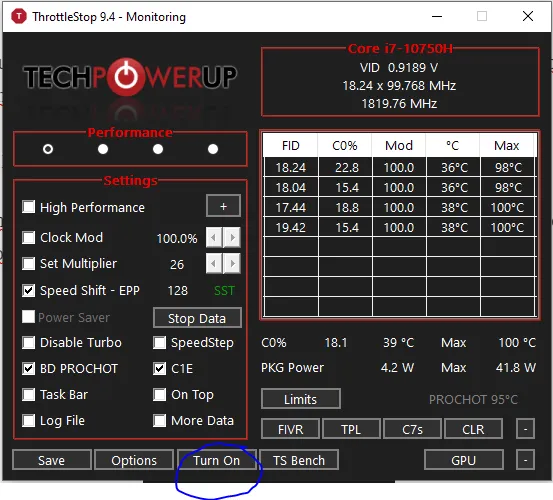Enable the High Performance checkbox
Viewport: 553px width, 500px height.
click(29, 207)
